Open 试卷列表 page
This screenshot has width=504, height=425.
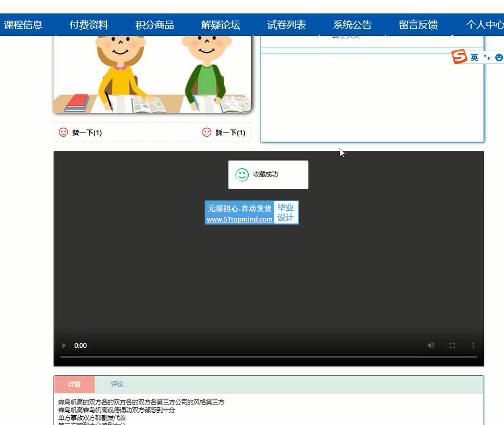tap(287, 25)
